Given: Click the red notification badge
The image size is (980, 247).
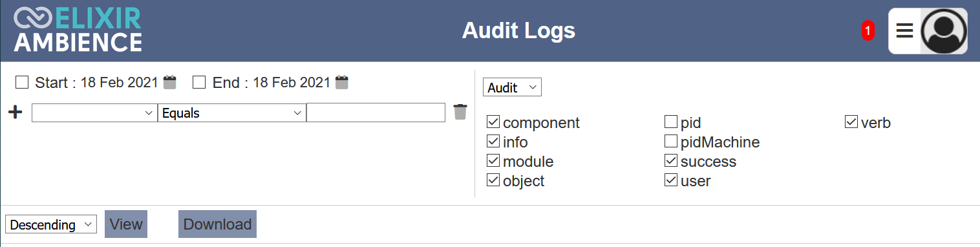Looking at the screenshot, I should pyautogui.click(x=868, y=30).
